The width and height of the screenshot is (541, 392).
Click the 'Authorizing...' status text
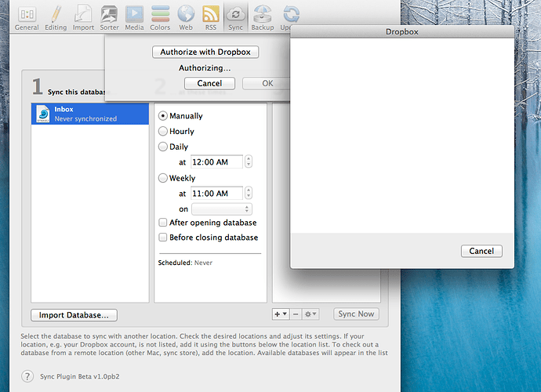point(205,68)
